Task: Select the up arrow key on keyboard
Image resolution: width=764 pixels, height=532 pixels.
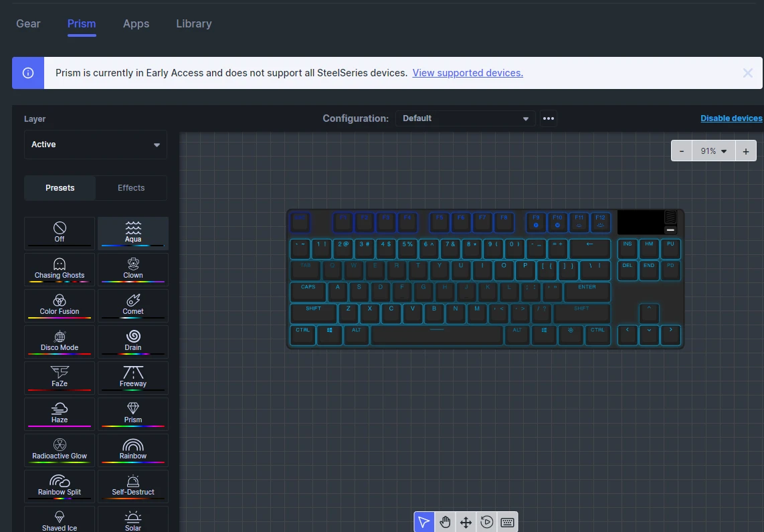Action: [x=649, y=314]
